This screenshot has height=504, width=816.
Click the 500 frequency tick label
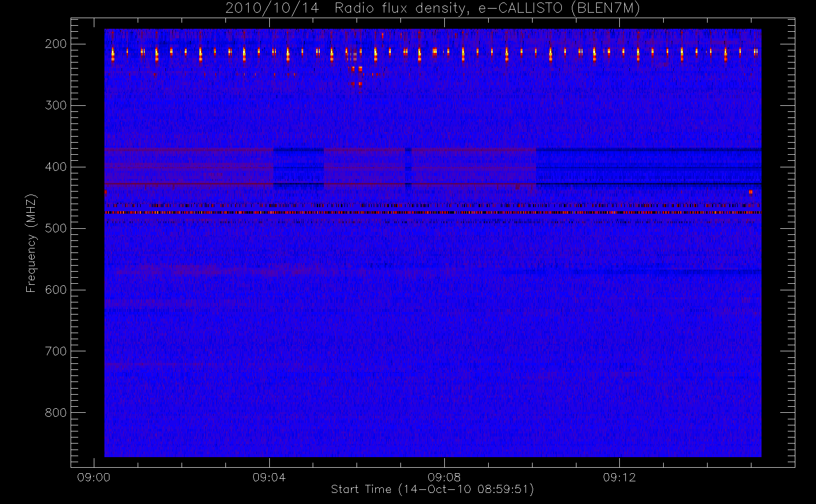click(x=56, y=228)
